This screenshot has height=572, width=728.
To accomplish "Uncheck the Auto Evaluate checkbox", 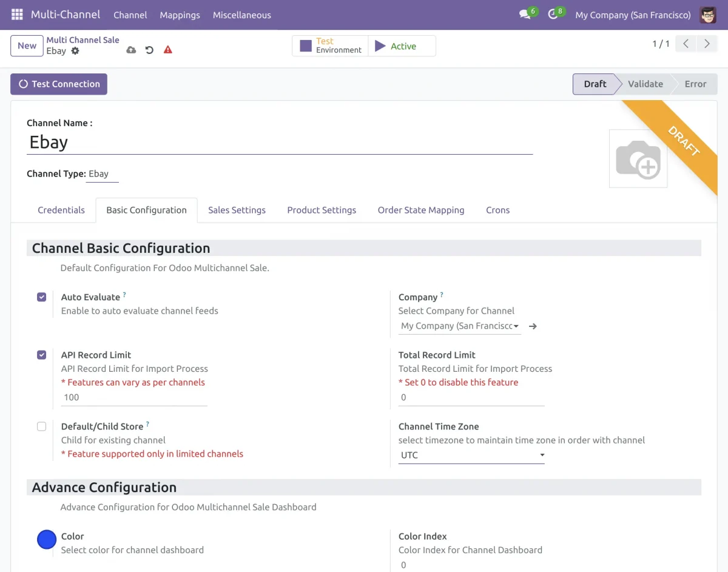I will [42, 297].
